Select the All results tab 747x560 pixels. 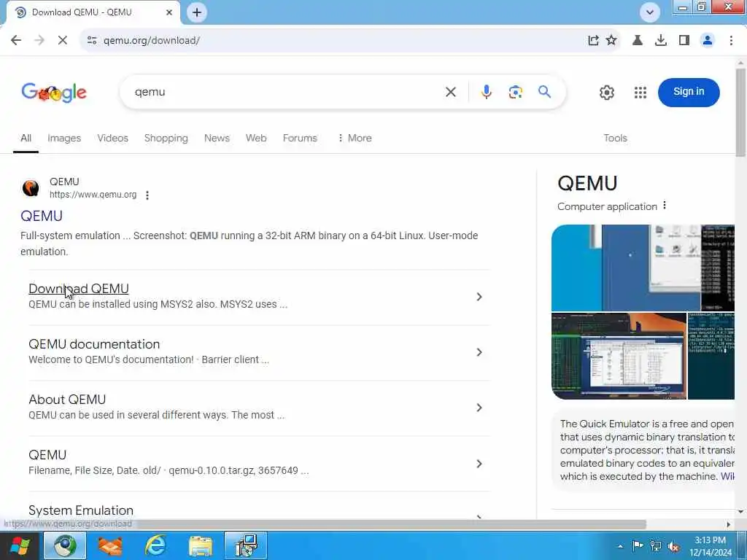pos(26,138)
